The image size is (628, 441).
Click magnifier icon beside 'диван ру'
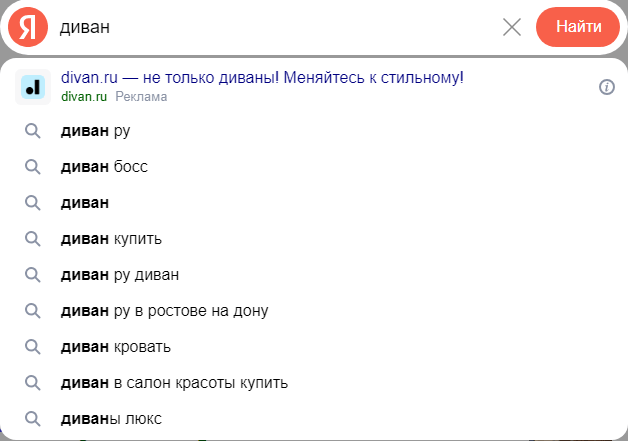point(32,131)
